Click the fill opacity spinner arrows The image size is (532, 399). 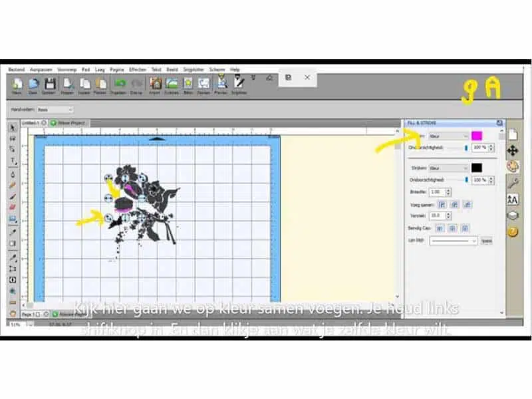point(491,148)
